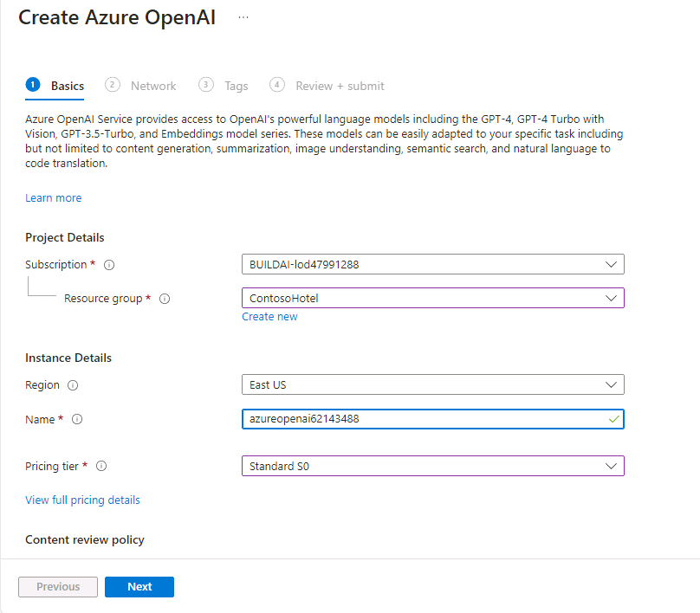
Task: Open the Resource group dropdown
Action: click(x=433, y=298)
